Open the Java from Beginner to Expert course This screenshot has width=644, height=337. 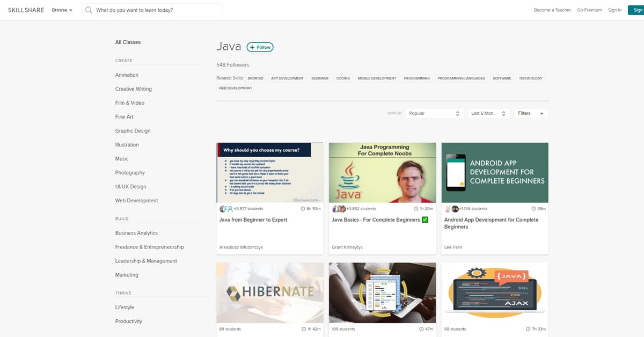coord(252,219)
